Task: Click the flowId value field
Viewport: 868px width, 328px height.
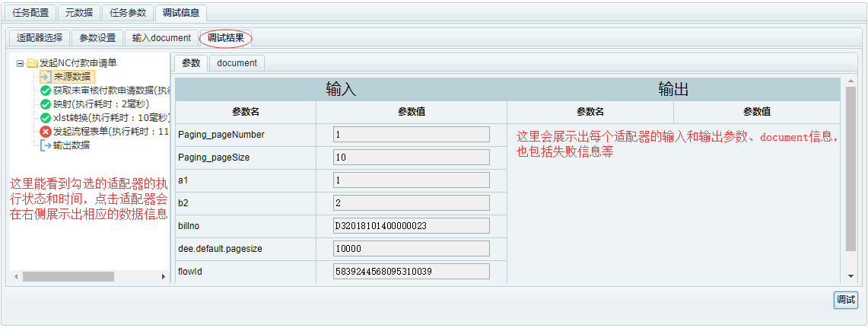Action: coord(412,272)
